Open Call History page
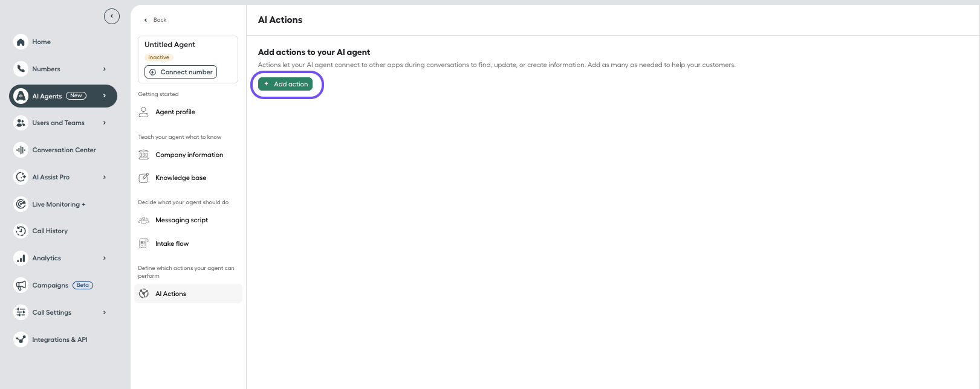The height and width of the screenshot is (389, 980). pos(50,231)
